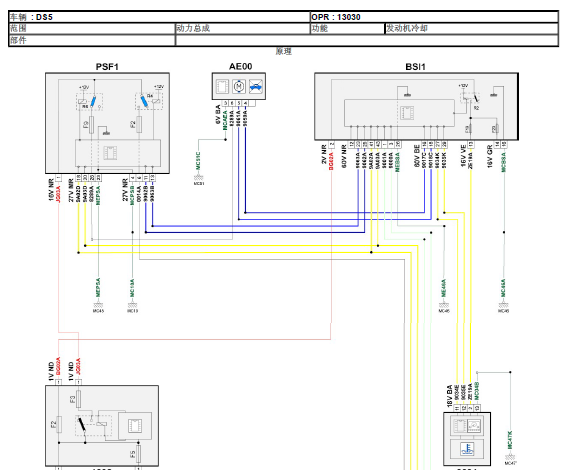
Task: Click the green MC48A wire label
Action: pyautogui.click(x=503, y=288)
